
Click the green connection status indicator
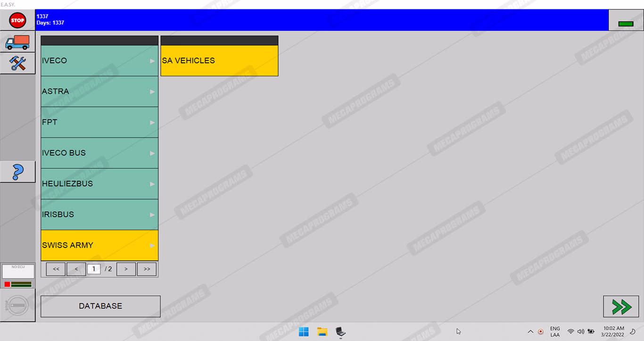(626, 24)
